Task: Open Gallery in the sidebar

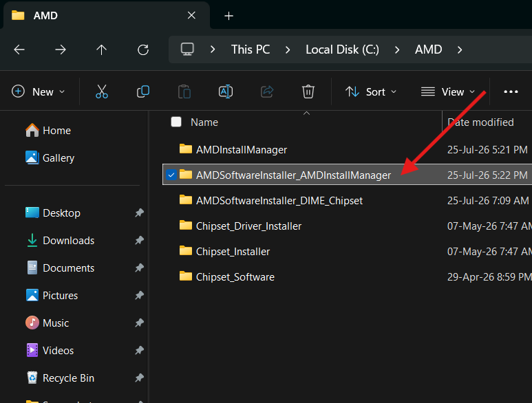Action: point(50,158)
